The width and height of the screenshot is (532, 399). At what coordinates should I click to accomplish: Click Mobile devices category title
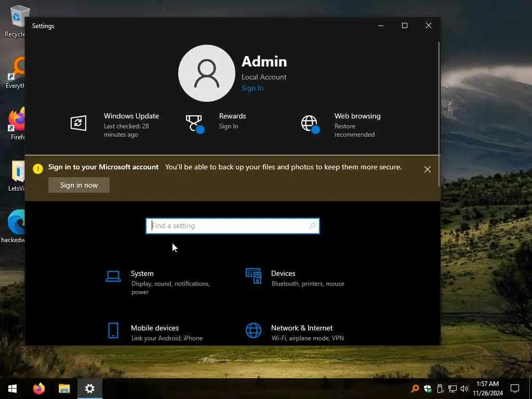[155, 328]
